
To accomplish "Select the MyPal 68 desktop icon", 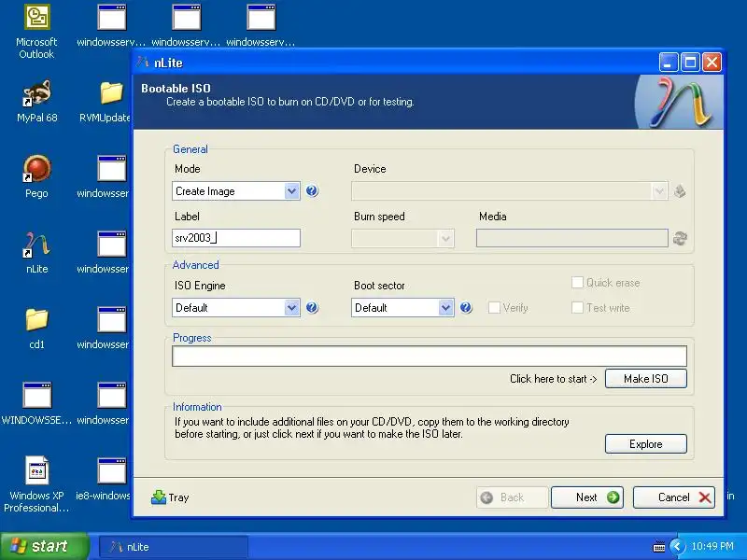I will 36,102.
